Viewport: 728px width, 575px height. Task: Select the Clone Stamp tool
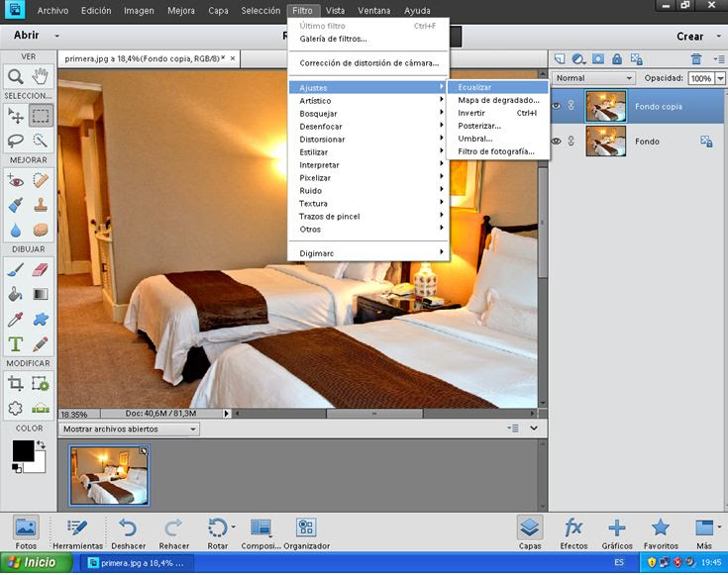click(x=41, y=205)
